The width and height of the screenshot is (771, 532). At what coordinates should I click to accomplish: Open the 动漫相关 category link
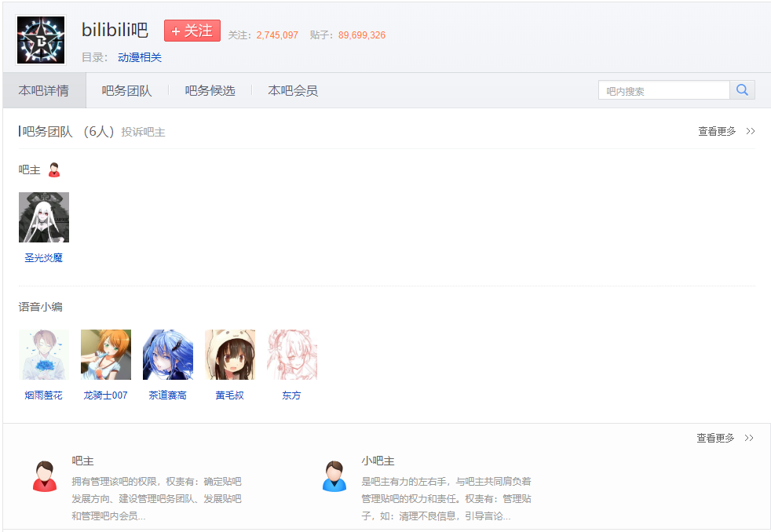140,57
